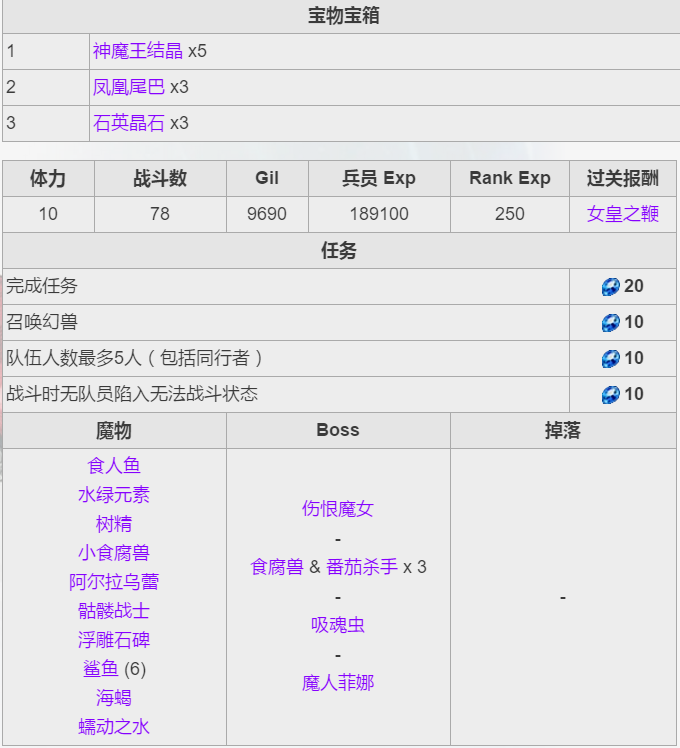Click the 树精 monster link
The height and width of the screenshot is (748, 680).
pyautogui.click(x=114, y=524)
